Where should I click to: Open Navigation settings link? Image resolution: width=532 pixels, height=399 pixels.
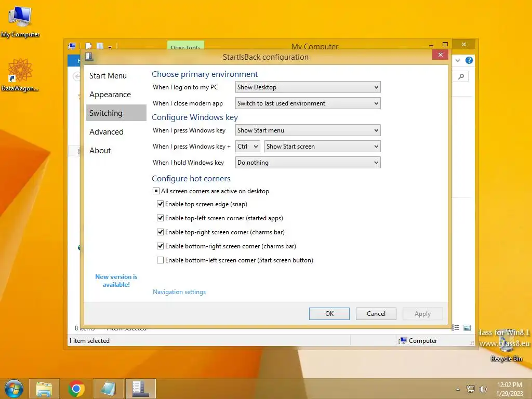pyautogui.click(x=179, y=292)
